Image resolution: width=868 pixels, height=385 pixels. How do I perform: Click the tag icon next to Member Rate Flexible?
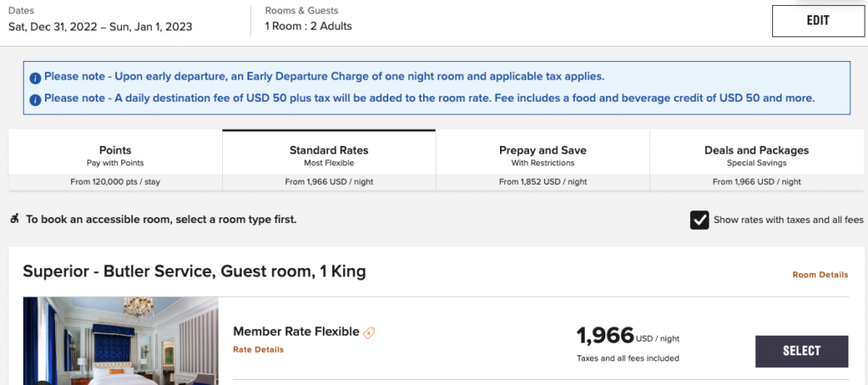[369, 333]
